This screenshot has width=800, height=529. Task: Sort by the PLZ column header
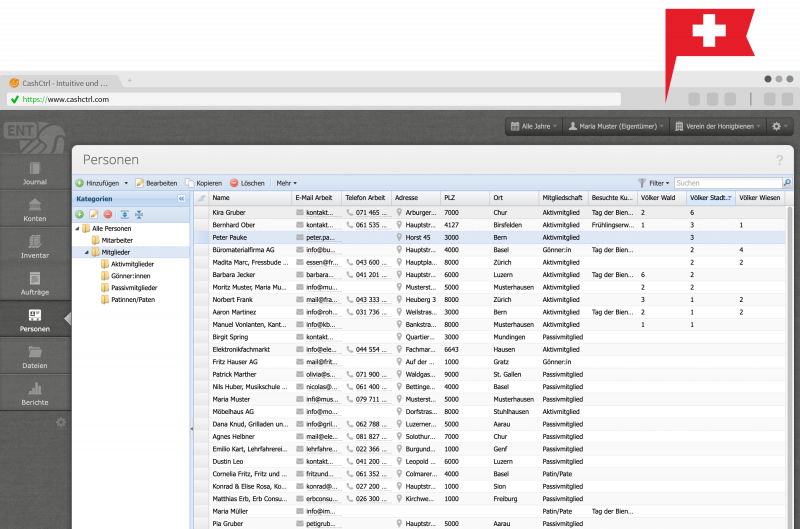[465, 198]
